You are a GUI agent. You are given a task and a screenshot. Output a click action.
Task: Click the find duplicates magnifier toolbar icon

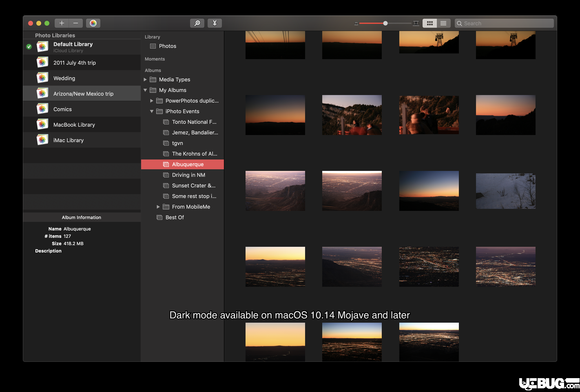197,23
